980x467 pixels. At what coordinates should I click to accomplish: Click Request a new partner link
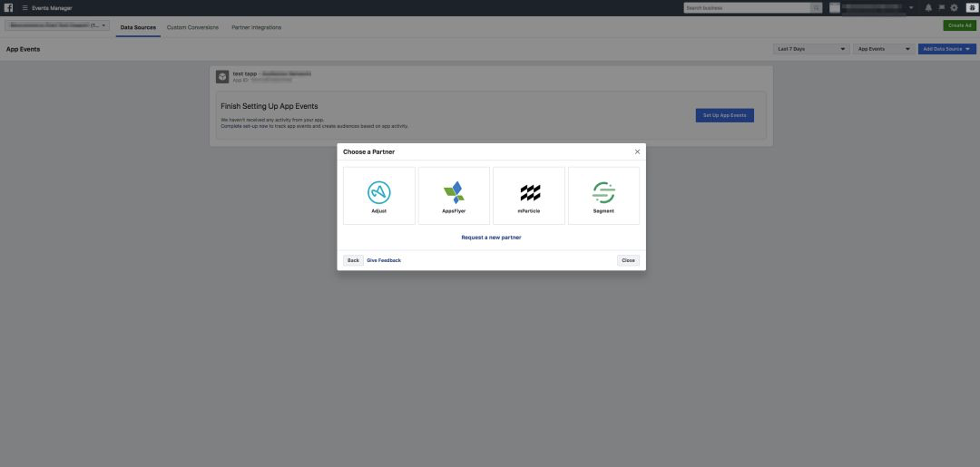click(491, 238)
